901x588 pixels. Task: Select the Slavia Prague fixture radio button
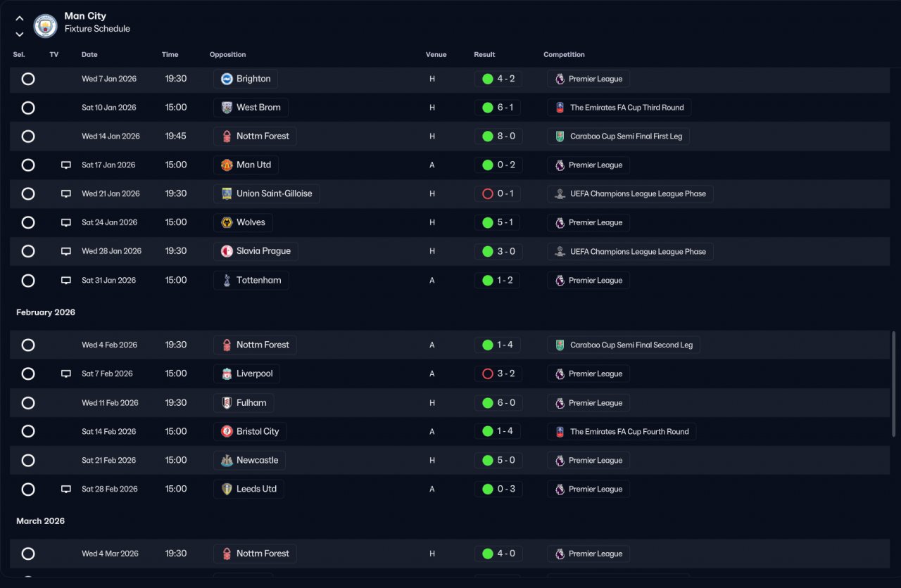tap(28, 251)
